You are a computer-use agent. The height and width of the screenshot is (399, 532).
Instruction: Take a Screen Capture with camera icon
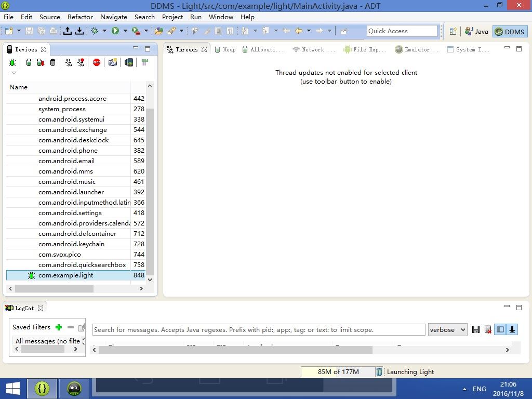(113, 62)
